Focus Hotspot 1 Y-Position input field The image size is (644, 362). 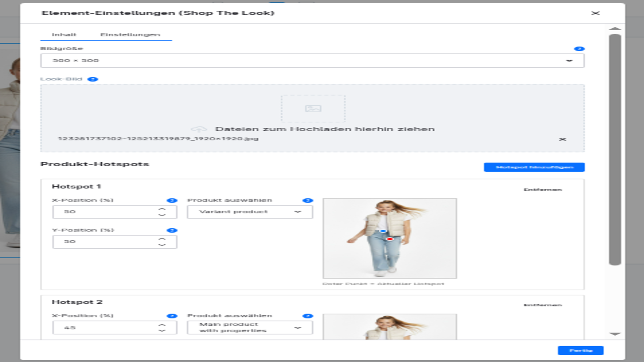114,242
